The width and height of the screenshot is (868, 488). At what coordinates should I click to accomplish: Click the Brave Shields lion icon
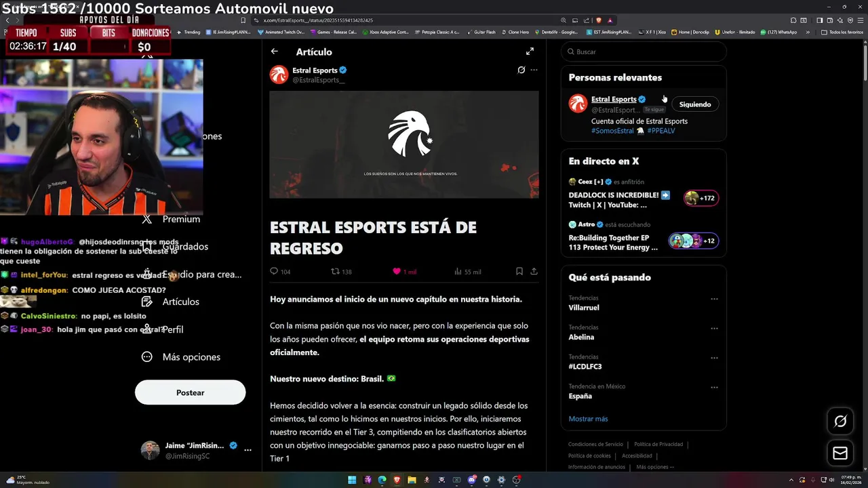point(598,20)
